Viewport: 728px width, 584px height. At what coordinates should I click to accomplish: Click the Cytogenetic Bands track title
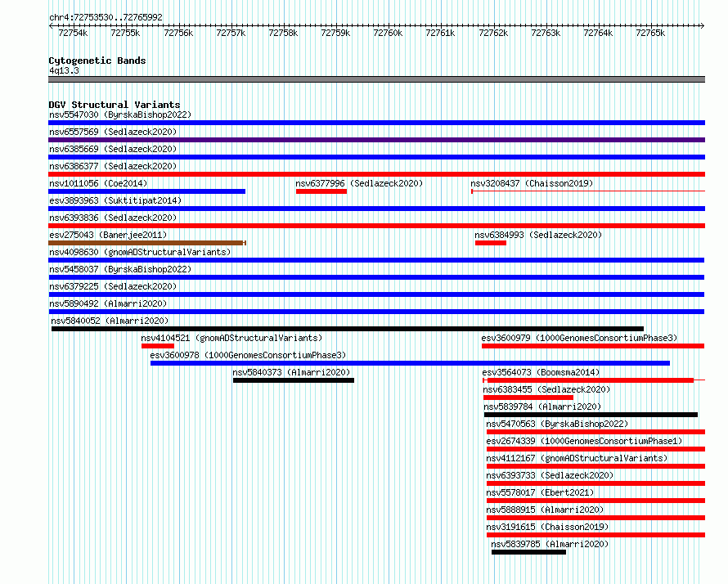(97, 61)
